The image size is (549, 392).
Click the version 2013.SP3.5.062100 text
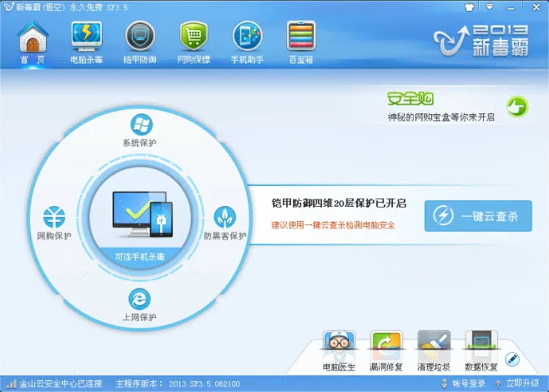point(204,384)
